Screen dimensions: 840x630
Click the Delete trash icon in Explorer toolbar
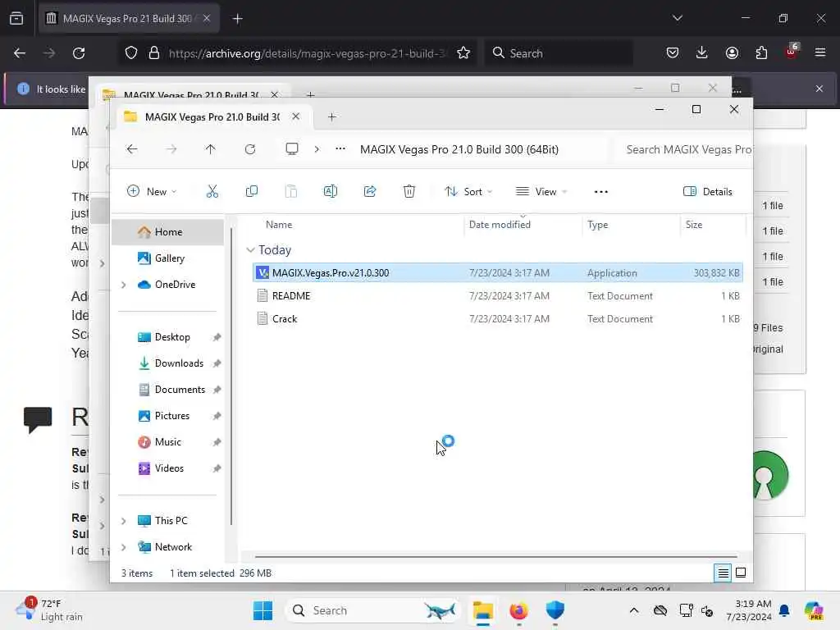[409, 191]
